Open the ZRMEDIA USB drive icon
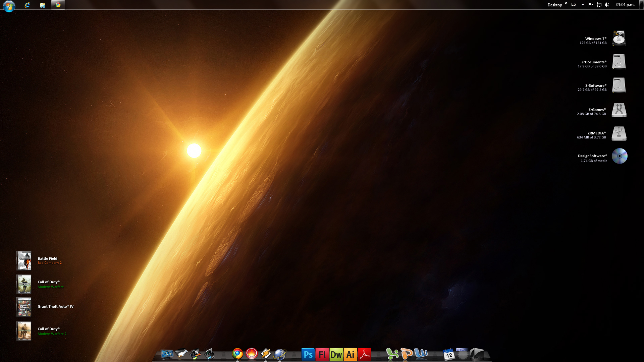 [x=619, y=133]
